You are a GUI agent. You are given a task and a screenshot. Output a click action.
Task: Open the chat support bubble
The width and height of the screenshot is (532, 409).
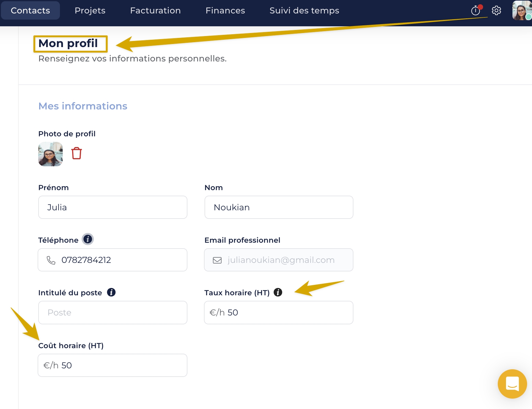(512, 384)
